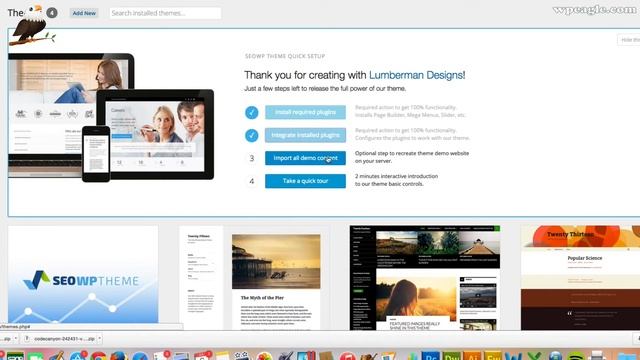
Task: Click the step number 3 indicator
Action: (251, 158)
